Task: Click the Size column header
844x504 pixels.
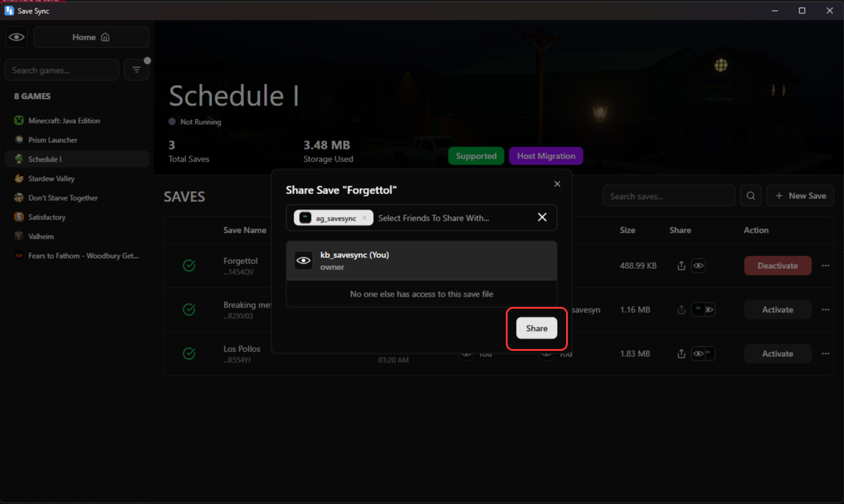Action: (628, 230)
